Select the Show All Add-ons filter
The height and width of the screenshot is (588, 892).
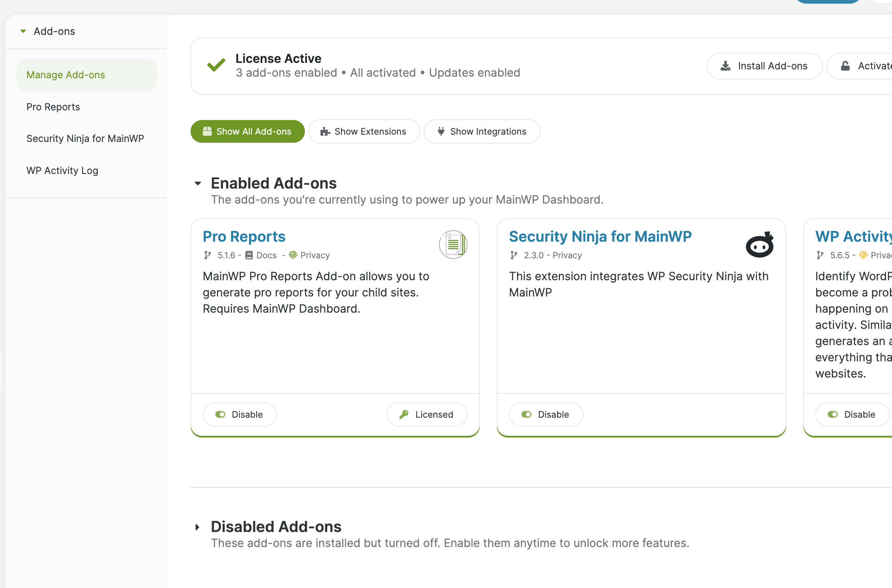pyautogui.click(x=247, y=131)
